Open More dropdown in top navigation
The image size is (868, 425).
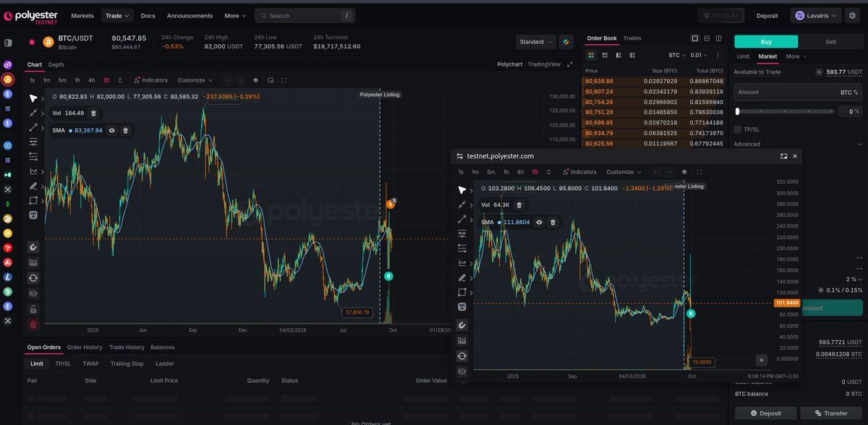(x=235, y=15)
